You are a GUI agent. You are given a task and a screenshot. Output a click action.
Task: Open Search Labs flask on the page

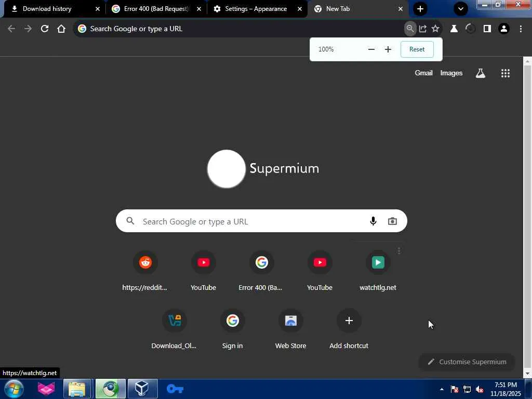point(481,73)
